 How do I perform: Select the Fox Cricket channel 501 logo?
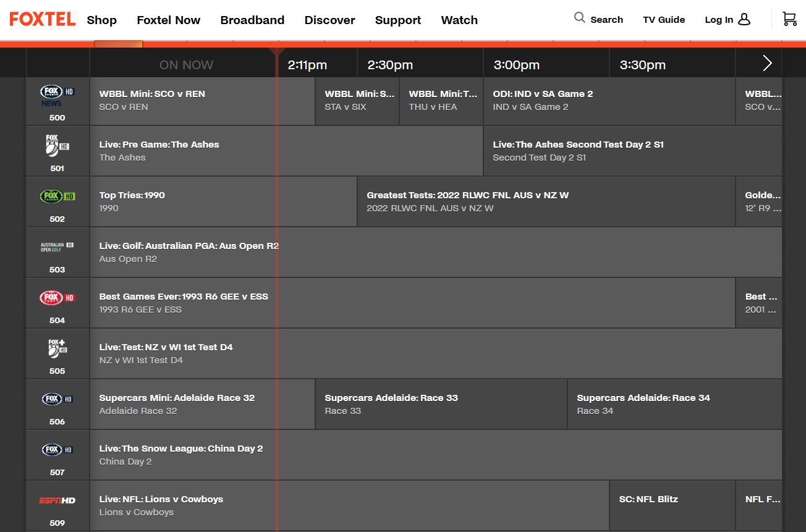[57, 146]
